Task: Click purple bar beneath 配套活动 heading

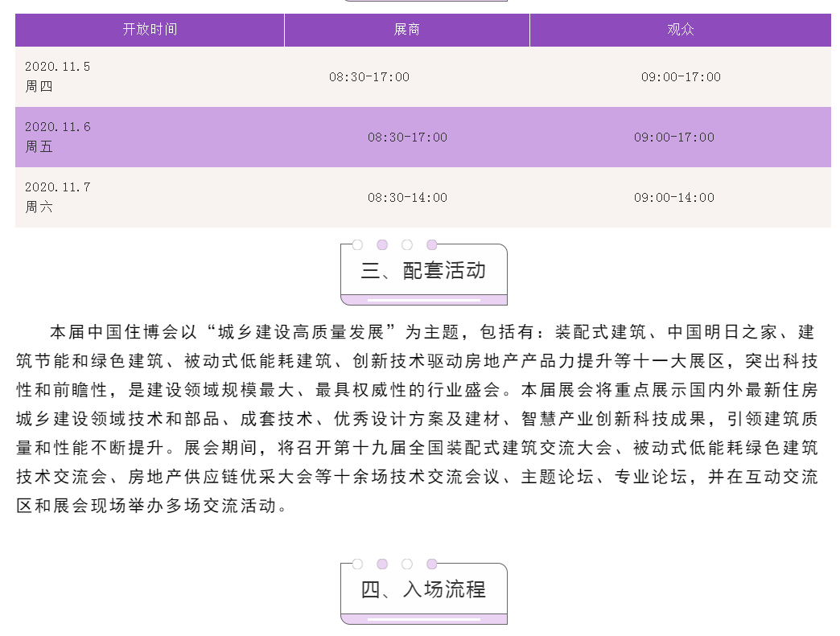Action: (x=423, y=300)
